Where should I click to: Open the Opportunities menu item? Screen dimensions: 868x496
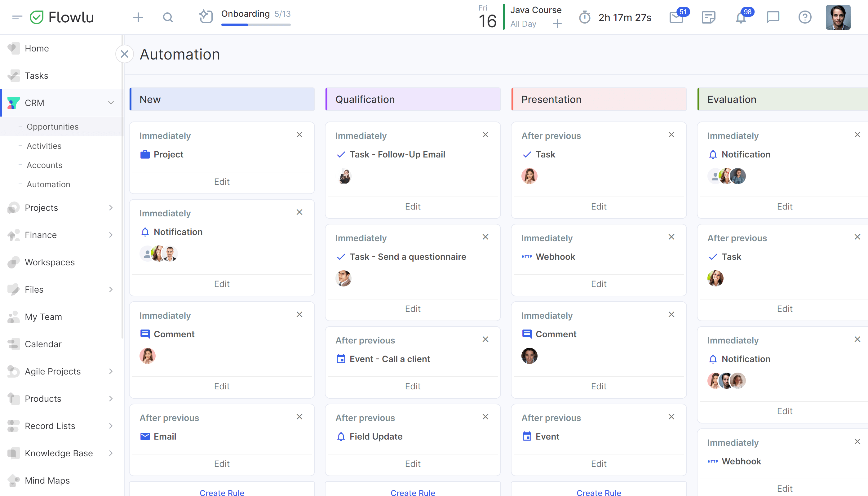(53, 126)
